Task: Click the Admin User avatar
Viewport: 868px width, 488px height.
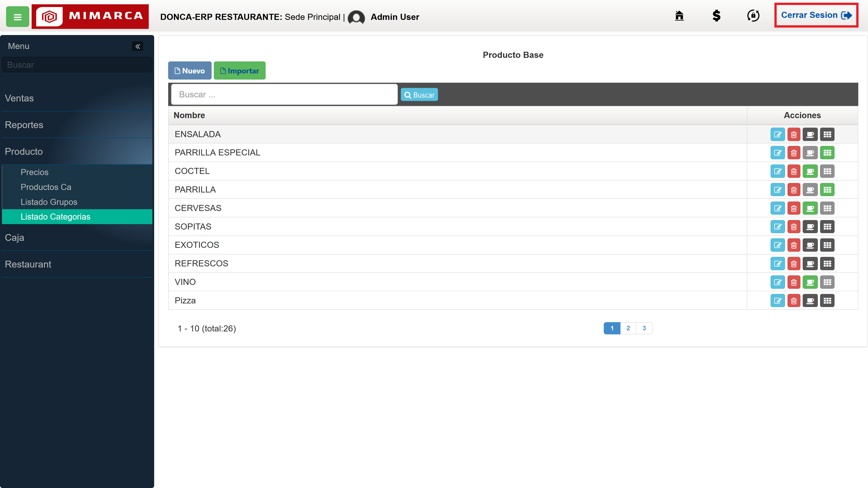Action: tap(356, 17)
